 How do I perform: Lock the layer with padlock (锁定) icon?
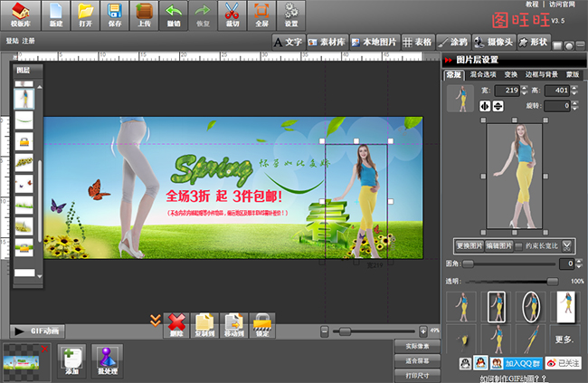pyautogui.click(x=262, y=325)
